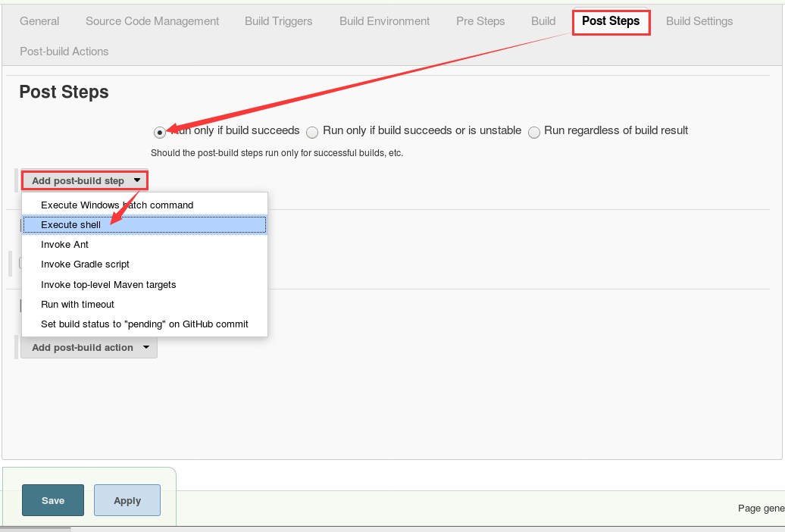This screenshot has height=532, width=785.
Task: Choose Run with timeout option
Action: click(x=144, y=304)
